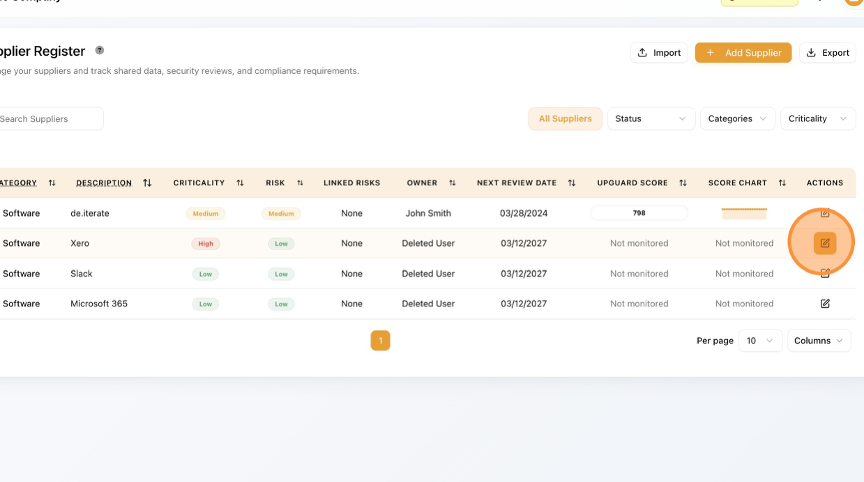Viewport: 864px width, 482px height.
Task: Open the Categories filter dropdown
Action: [738, 119]
